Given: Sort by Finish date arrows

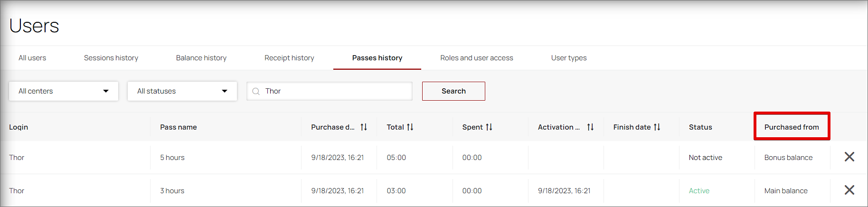Looking at the screenshot, I should pyautogui.click(x=657, y=127).
